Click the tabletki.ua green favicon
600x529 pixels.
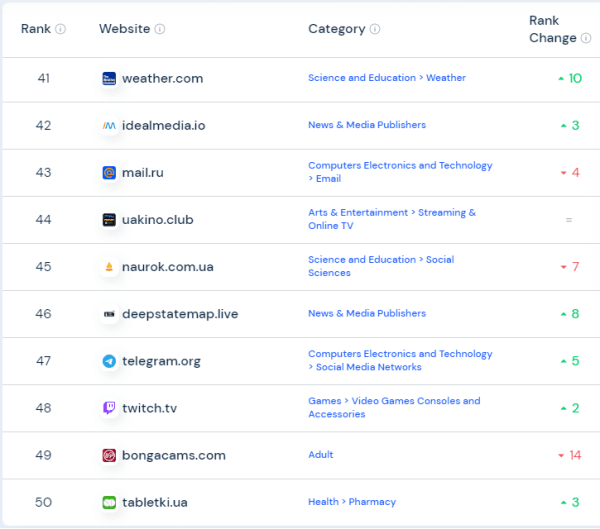(x=109, y=502)
